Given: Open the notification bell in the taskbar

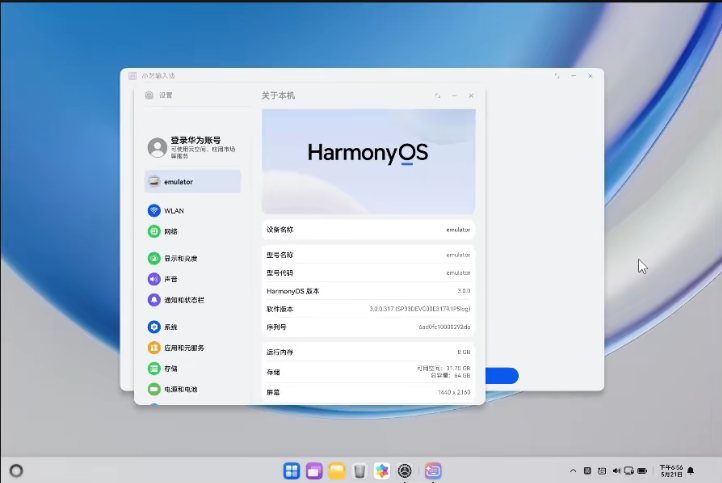Looking at the screenshot, I should [x=691, y=471].
